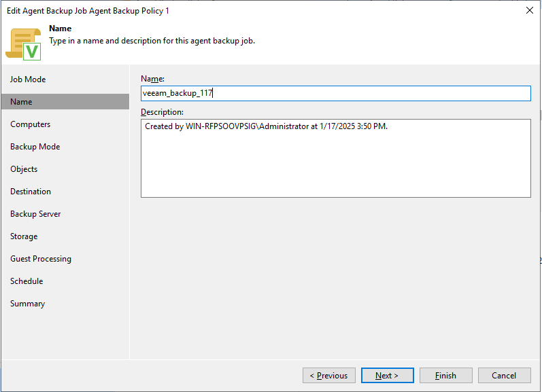Switch to the Backup Mode step
Viewport: 542px width, 392px height.
(35, 147)
